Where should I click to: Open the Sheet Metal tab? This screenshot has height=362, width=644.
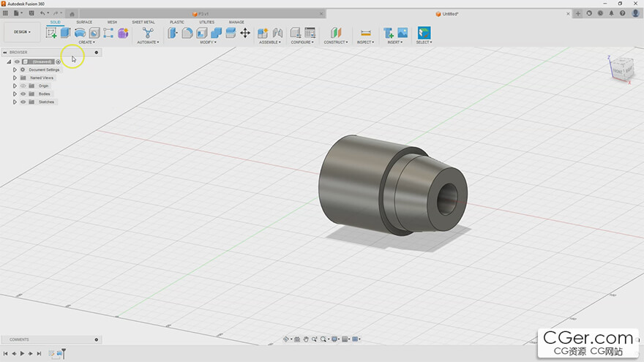tap(143, 22)
